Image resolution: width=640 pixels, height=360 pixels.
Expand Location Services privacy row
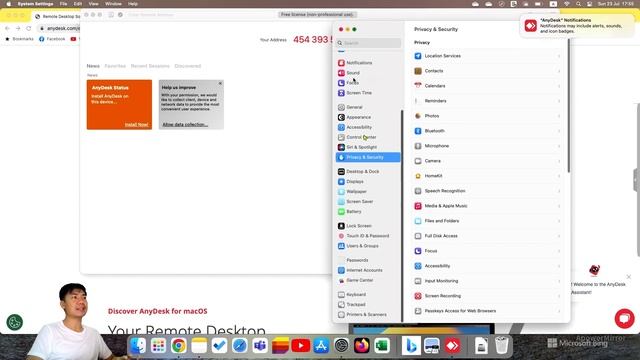[x=487, y=56]
